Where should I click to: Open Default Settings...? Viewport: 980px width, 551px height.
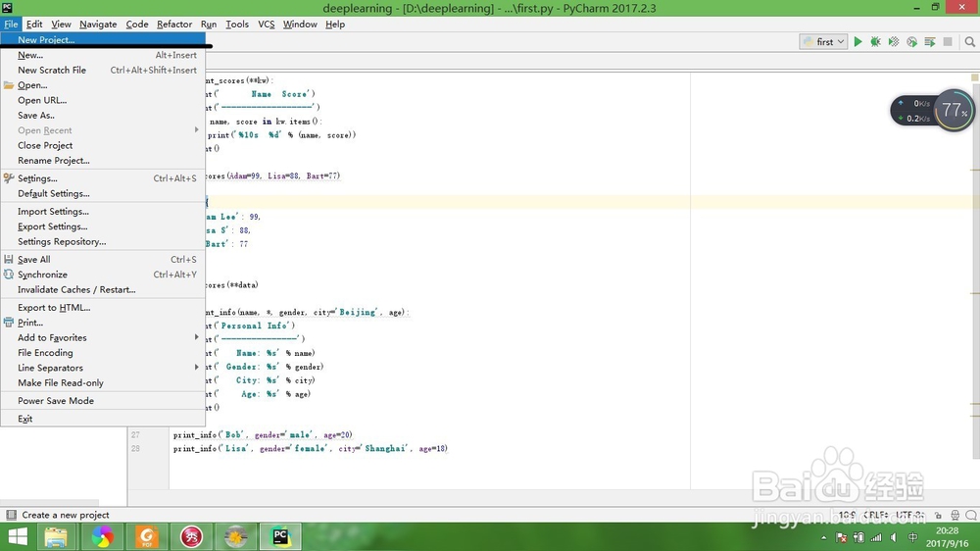click(x=103, y=193)
